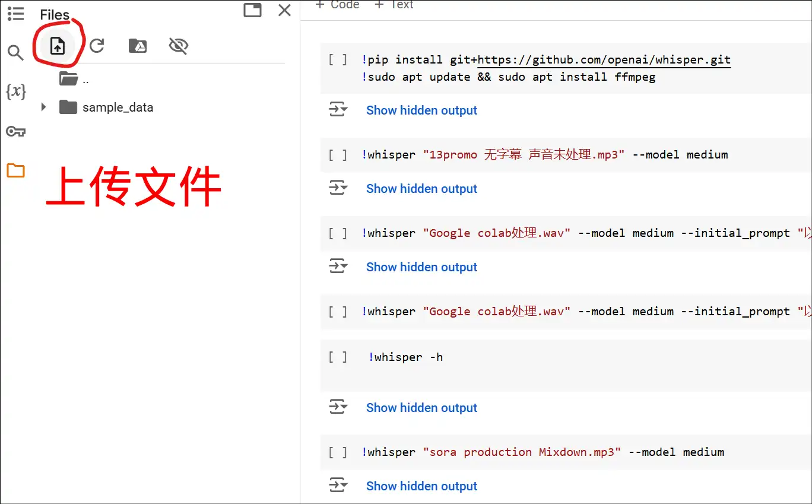Mount Google Drive icon

(138, 46)
